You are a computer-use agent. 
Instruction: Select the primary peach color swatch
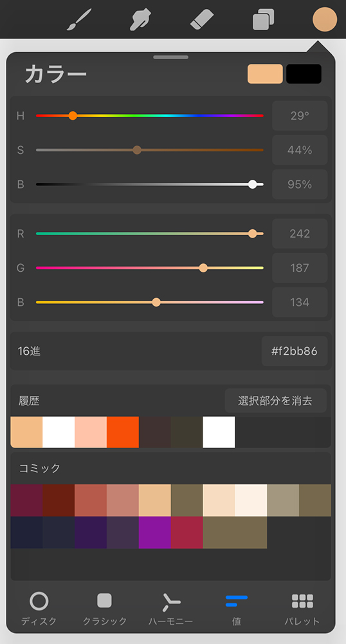pyautogui.click(x=265, y=74)
